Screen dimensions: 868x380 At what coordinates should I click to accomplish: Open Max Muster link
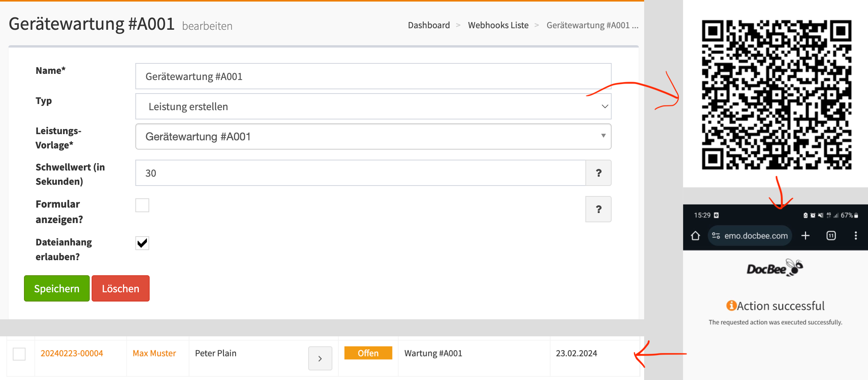click(154, 353)
